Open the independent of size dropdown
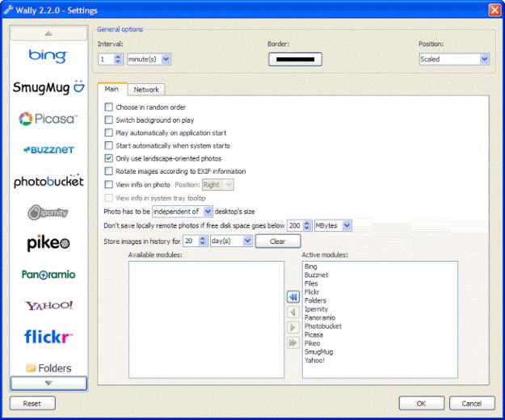Image resolution: width=505 pixels, height=420 pixels. tap(183, 212)
